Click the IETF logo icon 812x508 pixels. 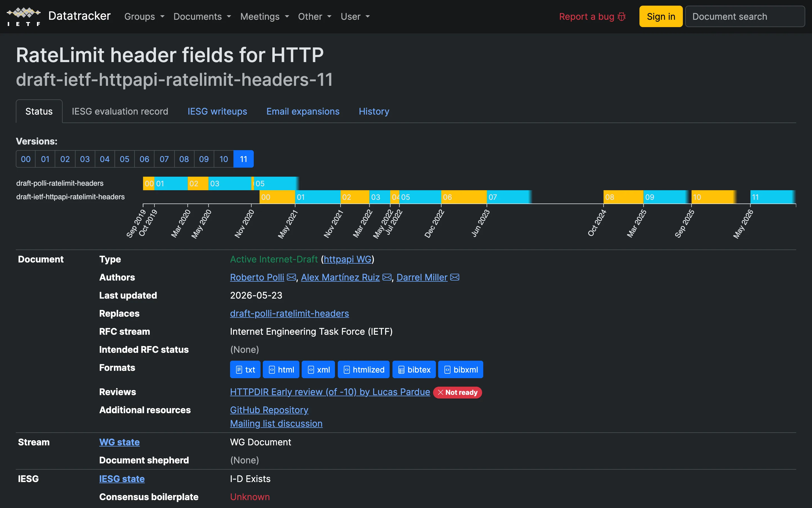[24, 16]
